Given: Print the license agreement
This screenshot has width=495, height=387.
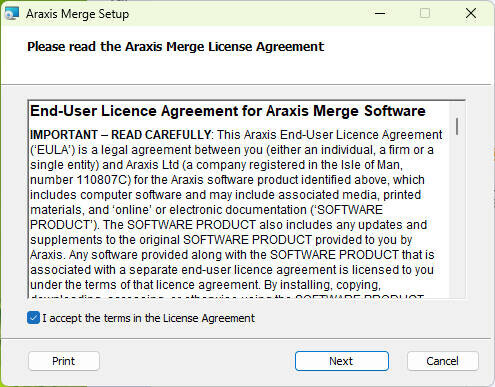Looking at the screenshot, I should tap(64, 361).
